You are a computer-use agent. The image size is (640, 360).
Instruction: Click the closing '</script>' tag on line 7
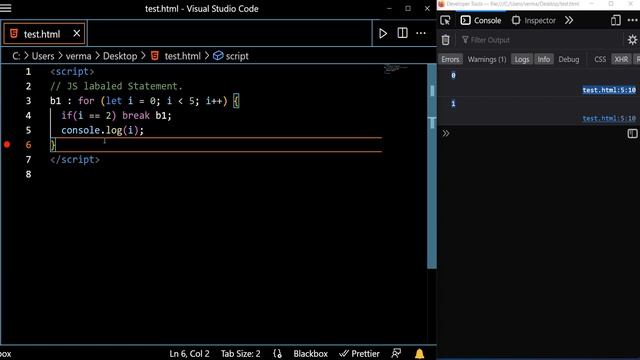click(75, 160)
